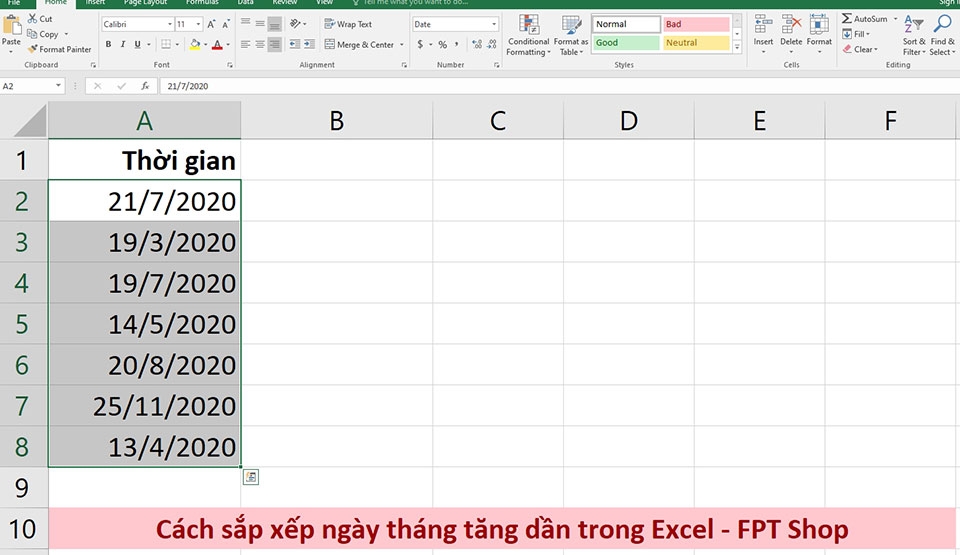Apply cell borders icon

point(166,44)
